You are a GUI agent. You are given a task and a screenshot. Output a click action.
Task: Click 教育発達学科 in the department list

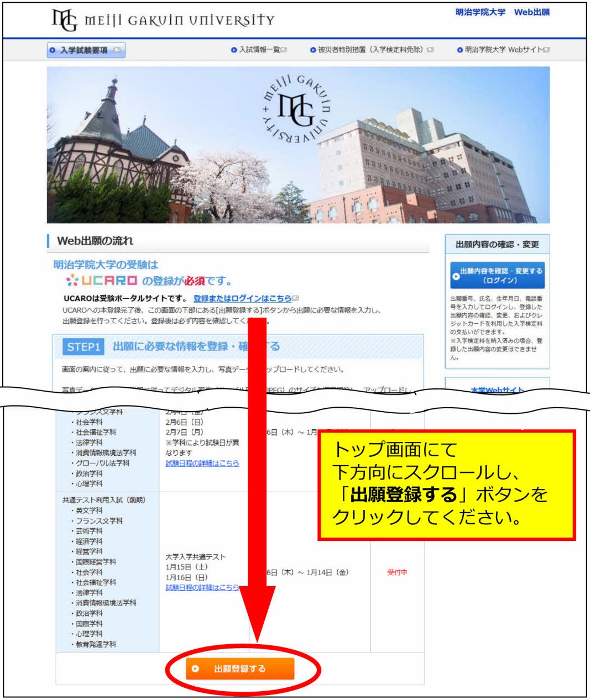point(96,644)
